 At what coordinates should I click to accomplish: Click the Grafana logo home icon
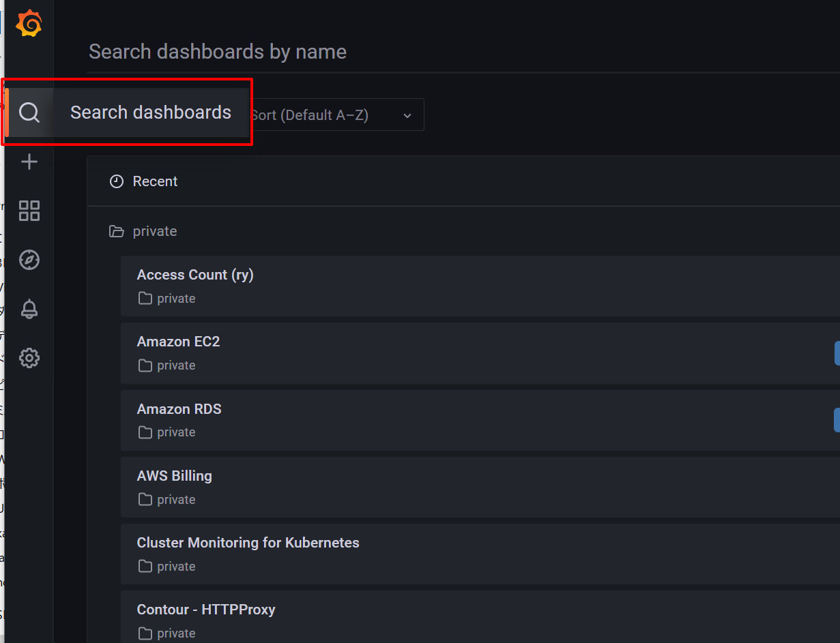(x=29, y=25)
